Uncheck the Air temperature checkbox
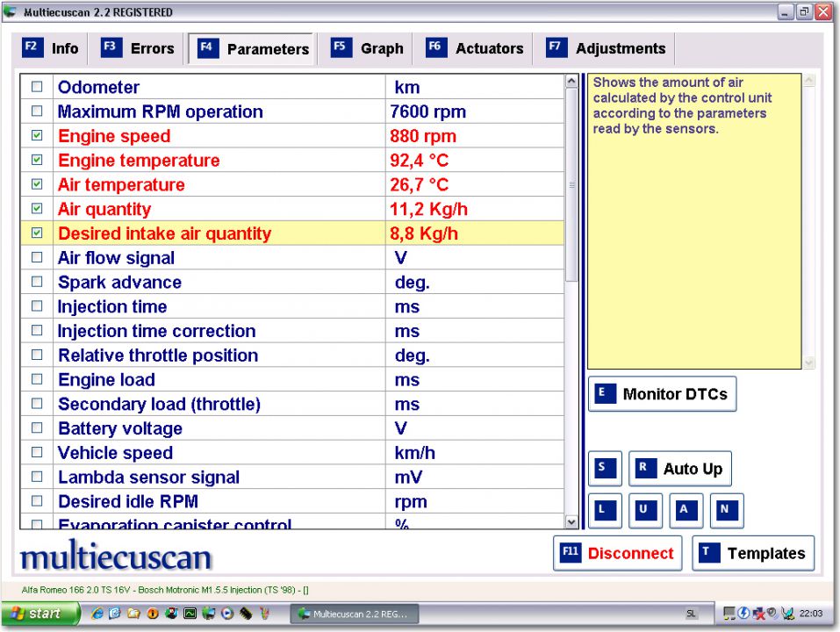840x632 pixels. pos(37,184)
